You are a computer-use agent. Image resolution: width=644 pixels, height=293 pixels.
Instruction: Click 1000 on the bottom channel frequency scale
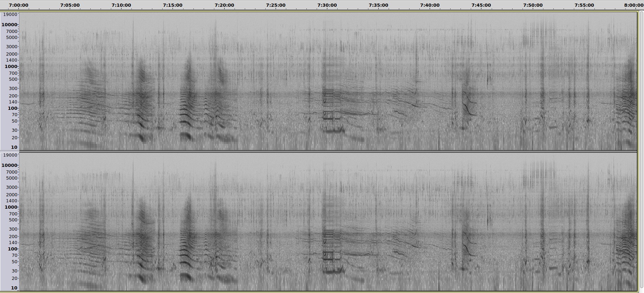(x=11, y=207)
